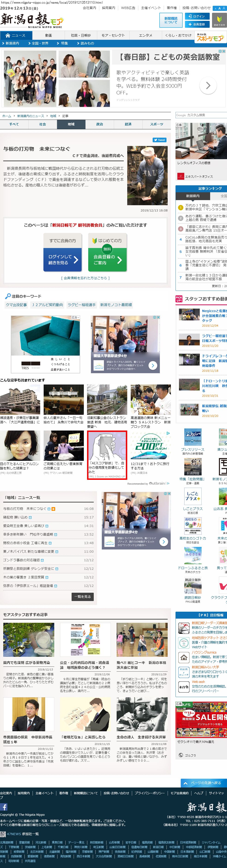This screenshot has height=868, width=227.
Task: Click the Niigata Nippo More header logo
Action: coord(31,20)
